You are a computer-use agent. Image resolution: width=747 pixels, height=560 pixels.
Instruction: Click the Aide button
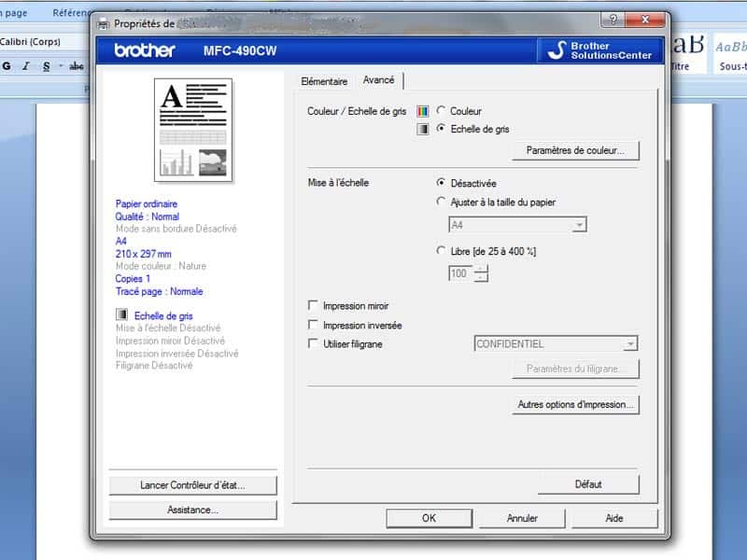[614, 518]
